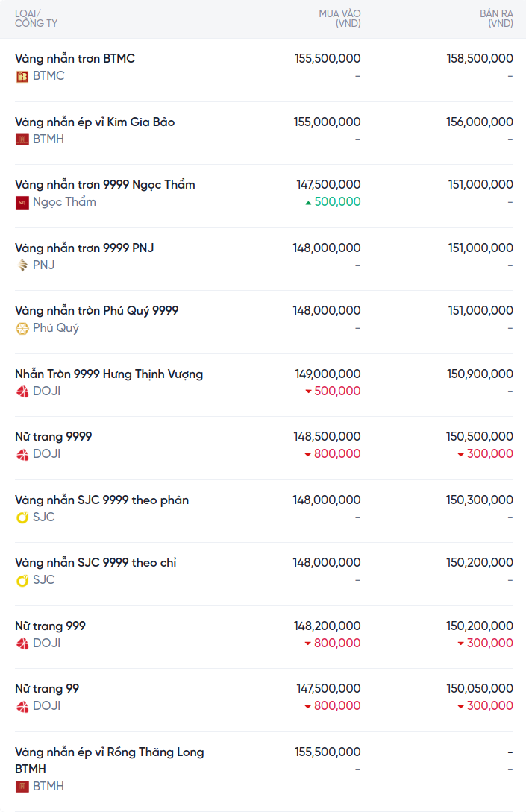This screenshot has height=812, width=526.
Task: Click DOJI logo under Hưng Thịnh Vượng ring
Action: coord(22,391)
